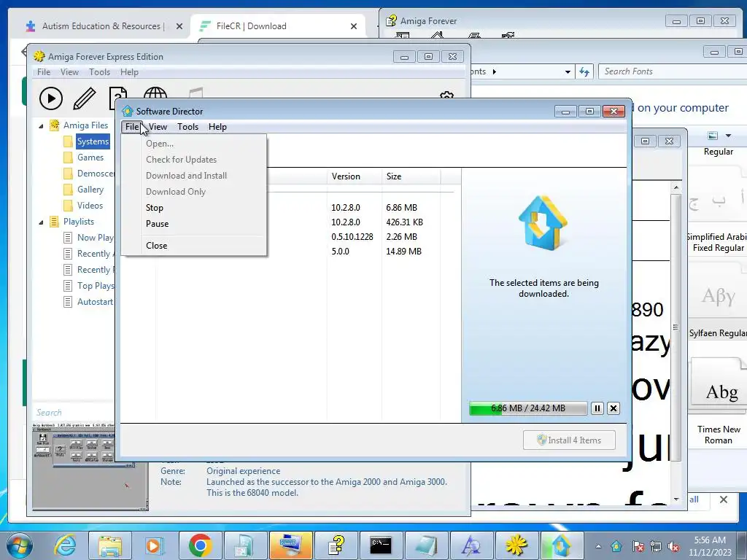
Task: Click the pause icon beside download progress
Action: (597, 408)
